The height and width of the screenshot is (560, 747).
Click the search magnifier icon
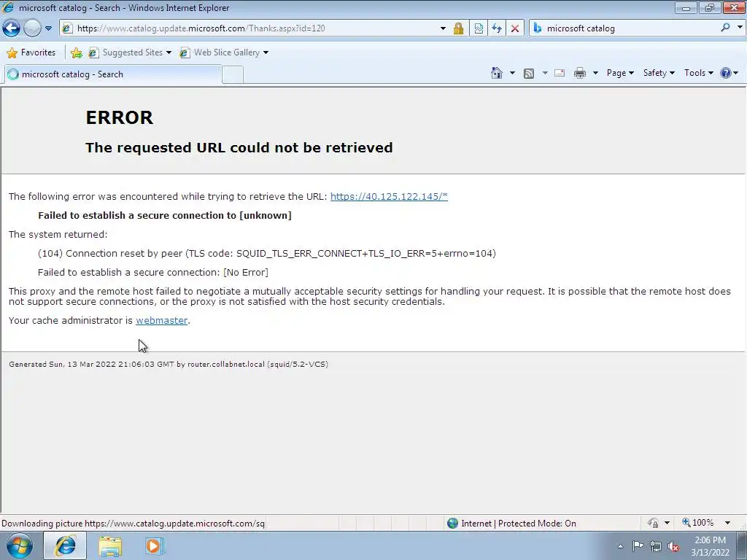[725, 28]
